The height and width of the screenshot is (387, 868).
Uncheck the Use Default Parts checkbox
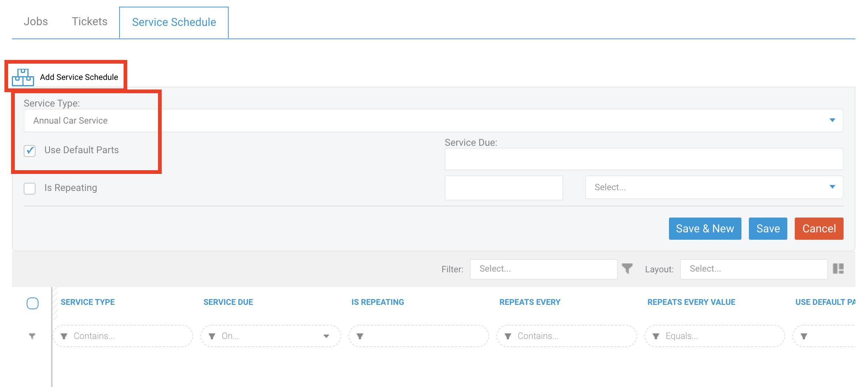tap(30, 151)
